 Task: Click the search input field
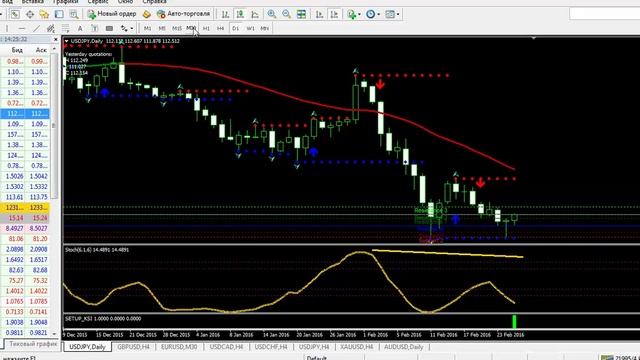(604, 14)
